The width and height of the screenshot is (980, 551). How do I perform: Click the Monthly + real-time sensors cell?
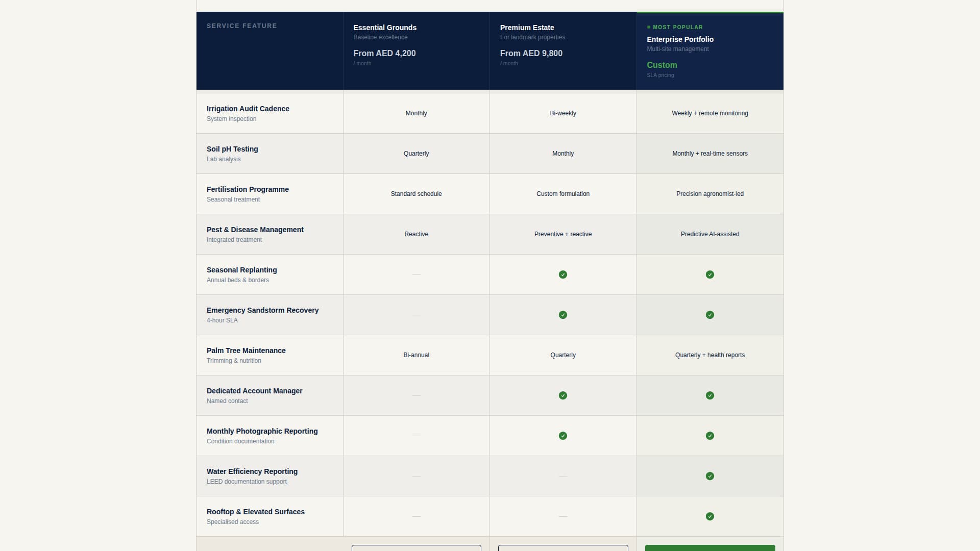(710, 154)
